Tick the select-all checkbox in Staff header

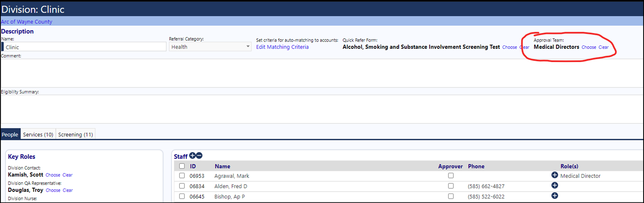182,166
